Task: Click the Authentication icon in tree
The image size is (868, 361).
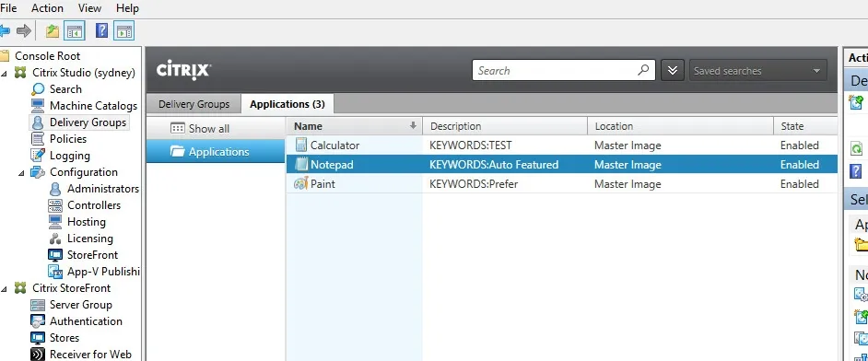Action: [38, 321]
